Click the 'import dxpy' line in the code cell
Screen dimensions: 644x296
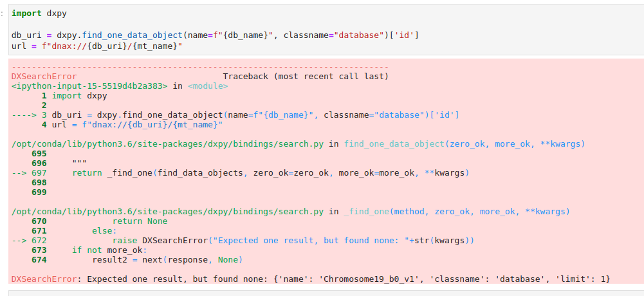coord(39,14)
